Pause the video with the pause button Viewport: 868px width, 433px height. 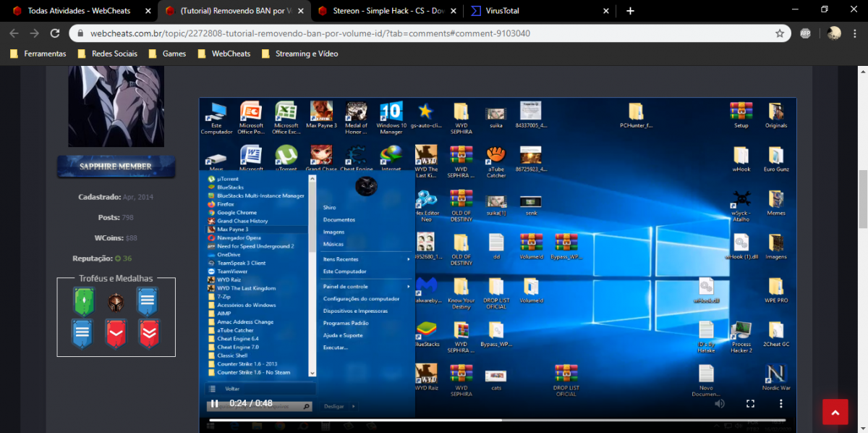click(x=214, y=403)
